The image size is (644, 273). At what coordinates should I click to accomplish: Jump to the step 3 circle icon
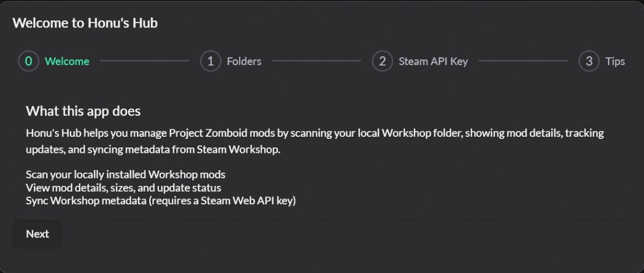pos(589,61)
